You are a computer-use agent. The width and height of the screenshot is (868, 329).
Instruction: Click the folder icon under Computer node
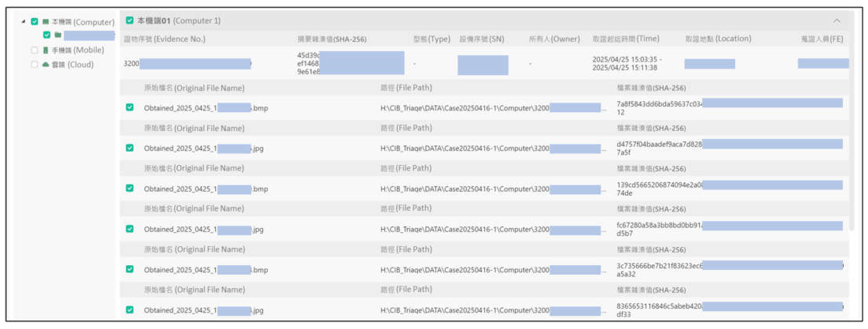click(58, 35)
